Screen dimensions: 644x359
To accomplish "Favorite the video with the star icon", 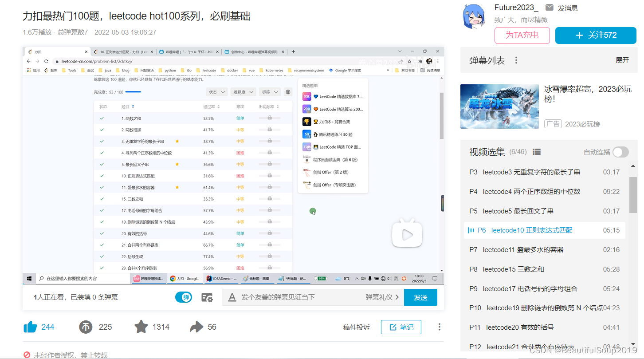I will (x=141, y=327).
